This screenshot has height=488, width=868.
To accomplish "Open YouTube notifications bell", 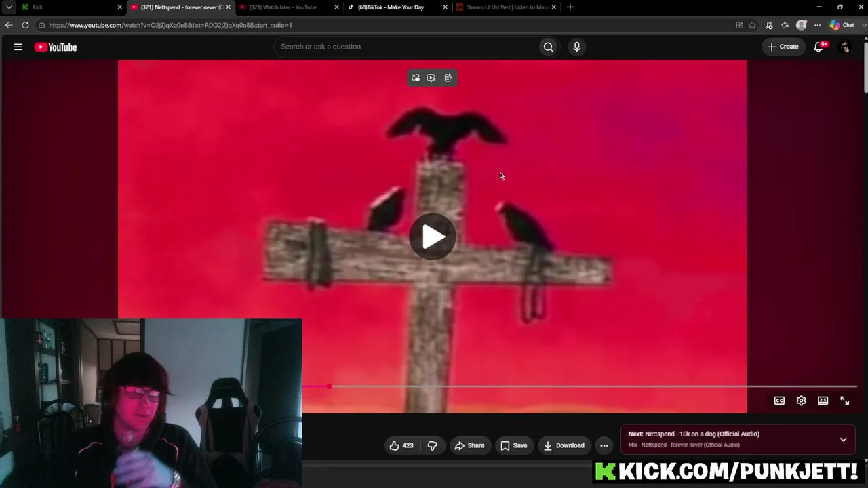I will 819,47.
